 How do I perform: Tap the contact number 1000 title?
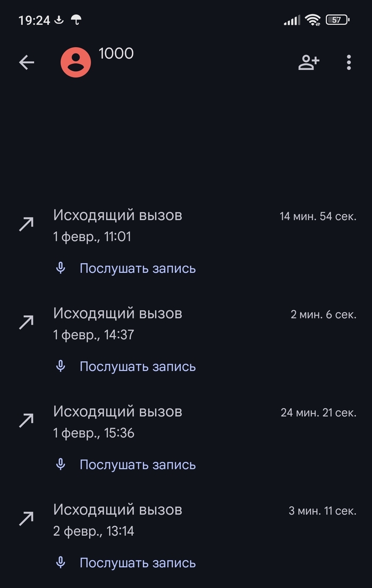coord(116,54)
